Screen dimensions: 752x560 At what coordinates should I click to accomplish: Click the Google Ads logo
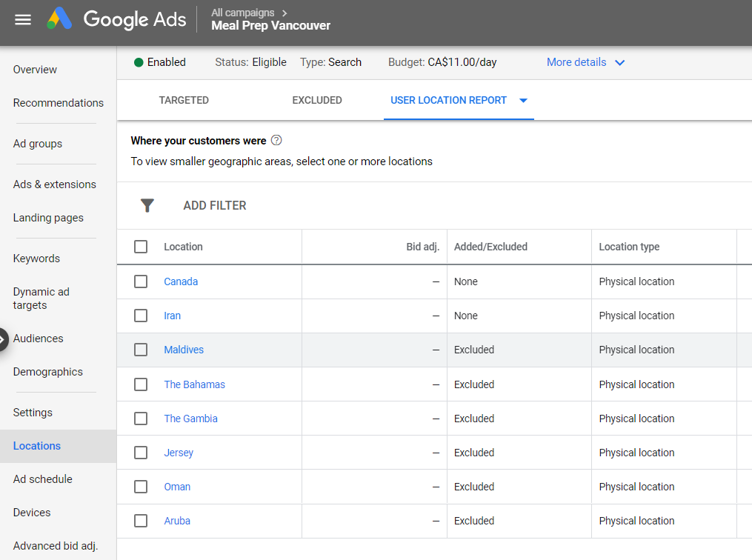59,19
